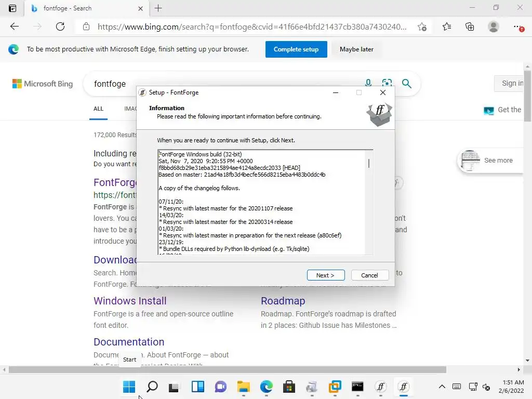View site information lock icon
This screenshot has width=532, height=399.
86,26
